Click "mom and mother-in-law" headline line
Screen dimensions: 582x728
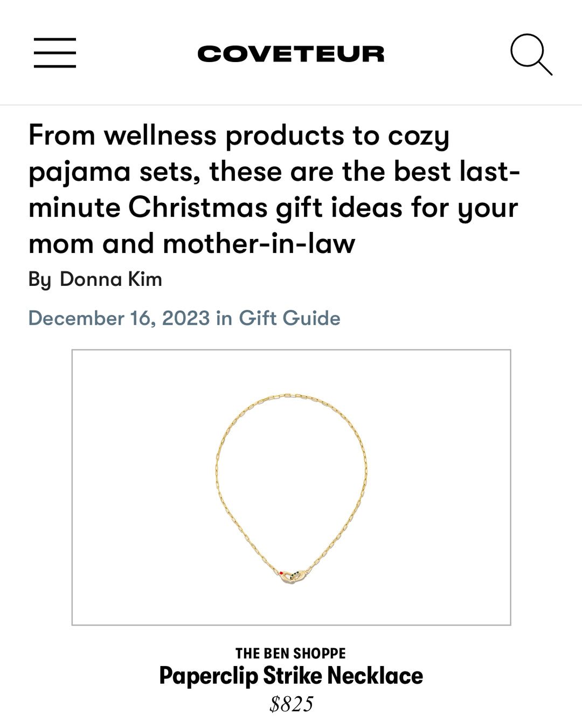tap(192, 244)
